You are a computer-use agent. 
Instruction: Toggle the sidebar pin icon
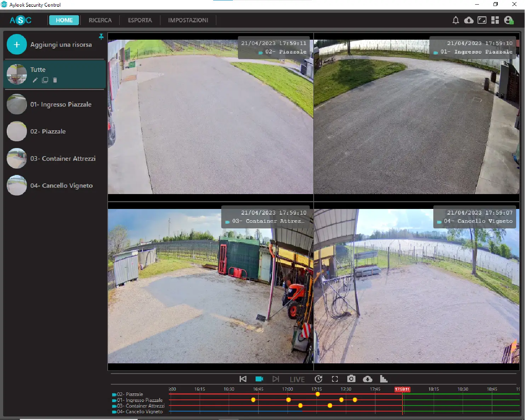[x=101, y=36]
